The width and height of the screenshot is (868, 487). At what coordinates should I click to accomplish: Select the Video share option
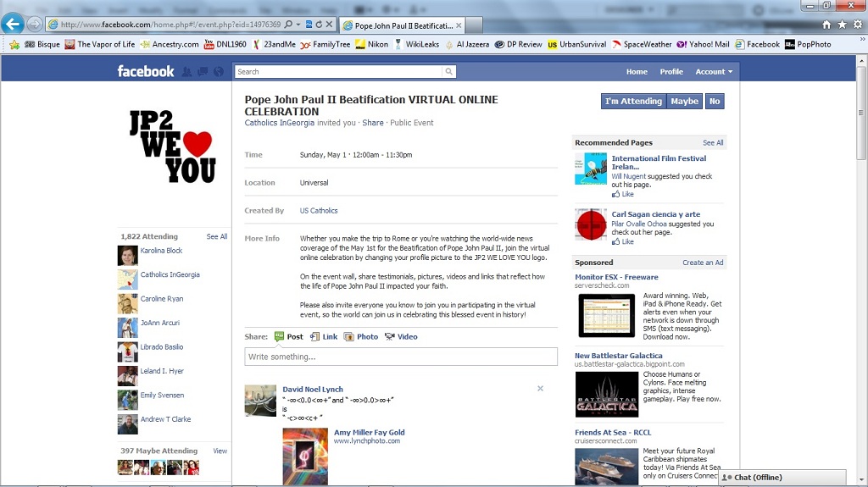(401, 336)
